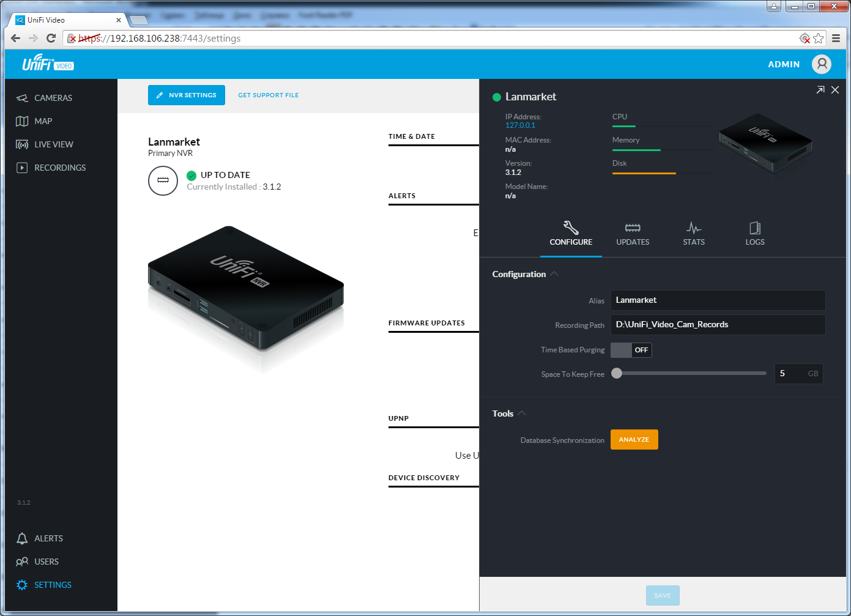
Task: Open the Users page in sidebar
Action: coord(46,562)
